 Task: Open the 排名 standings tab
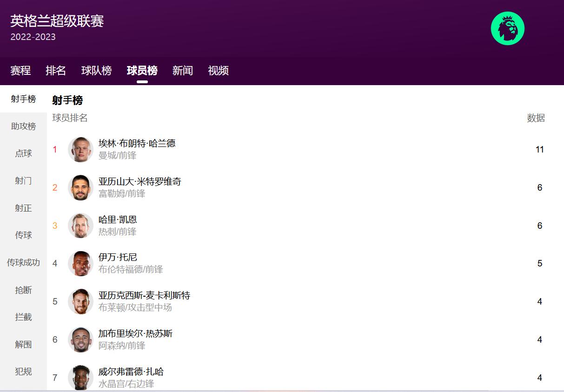point(56,71)
